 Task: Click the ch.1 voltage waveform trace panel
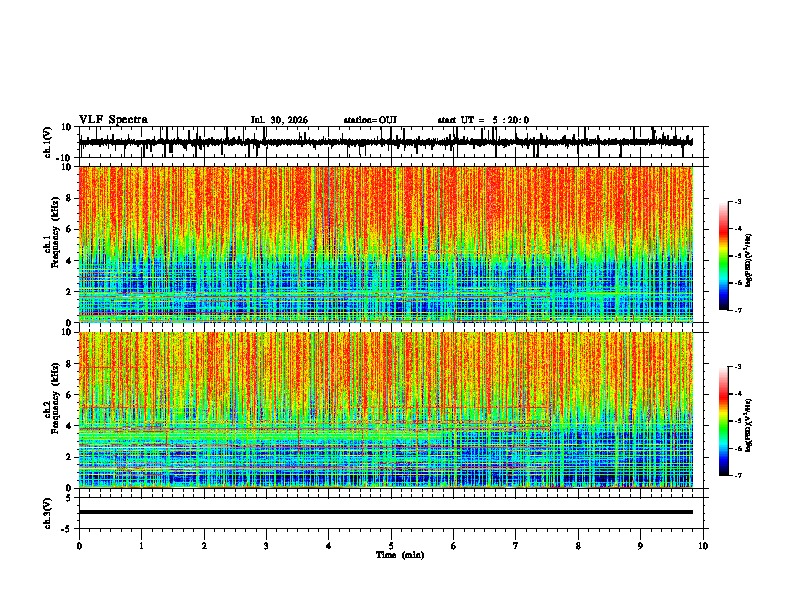point(393,142)
